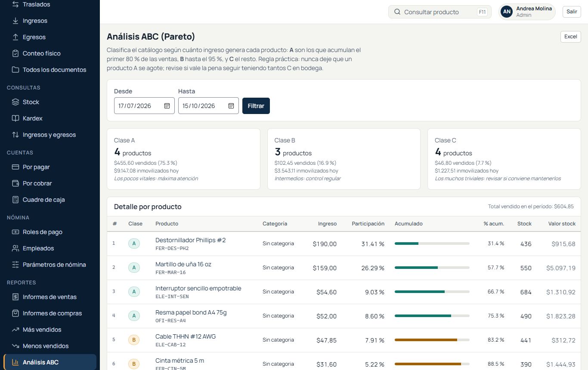Click the Clase C summary card
Screen dimensions: 588x370
coord(504,159)
